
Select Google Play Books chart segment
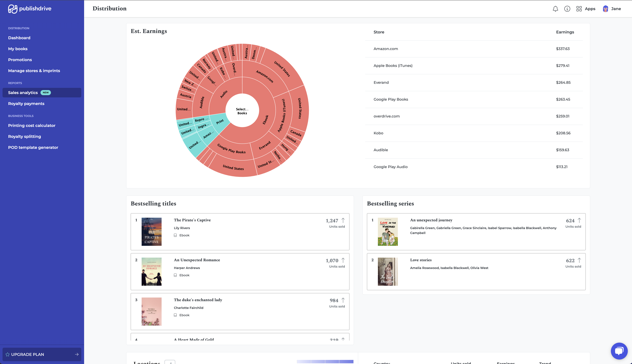coord(231,149)
